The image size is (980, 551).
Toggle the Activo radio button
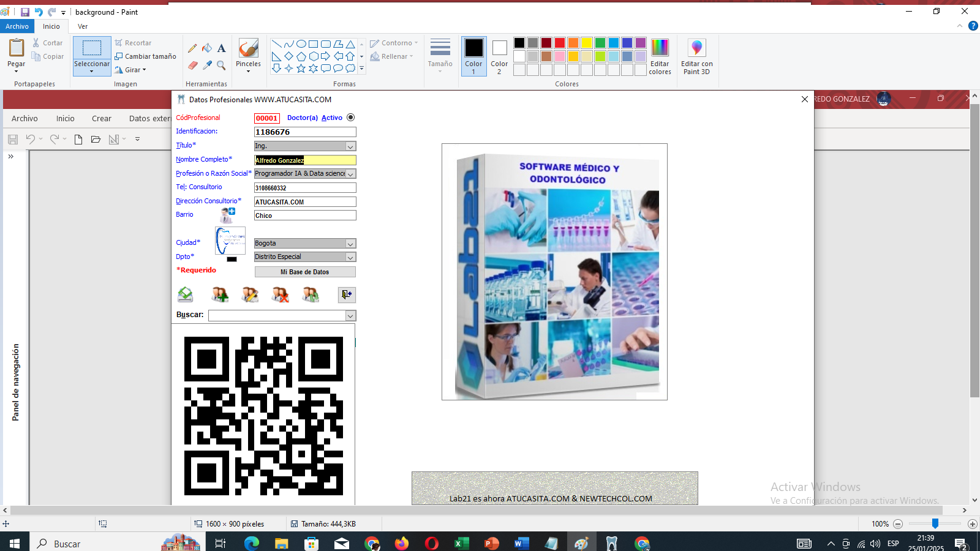[x=350, y=118]
